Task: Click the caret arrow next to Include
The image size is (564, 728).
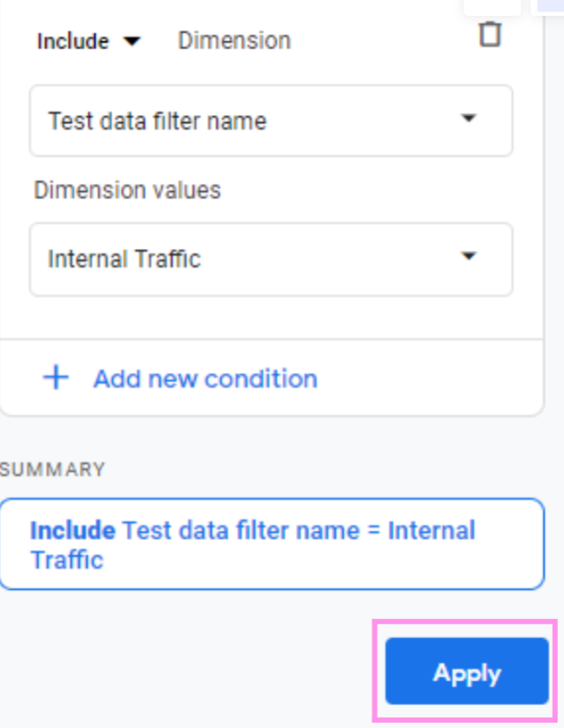Action: 132,41
